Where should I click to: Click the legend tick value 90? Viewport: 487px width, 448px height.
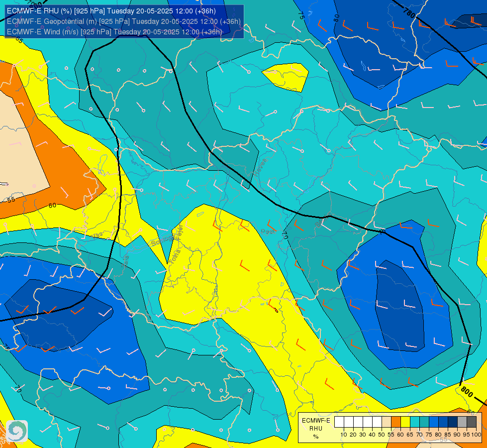point(457,435)
